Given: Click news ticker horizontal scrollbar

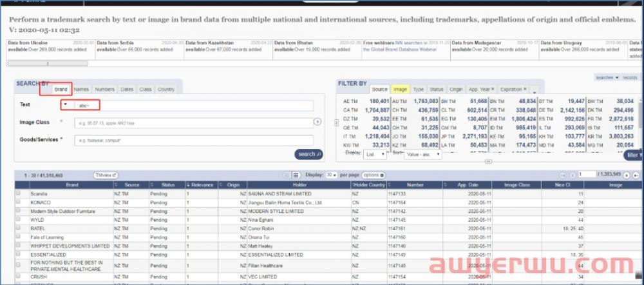Looking at the screenshot, I should point(48,63).
